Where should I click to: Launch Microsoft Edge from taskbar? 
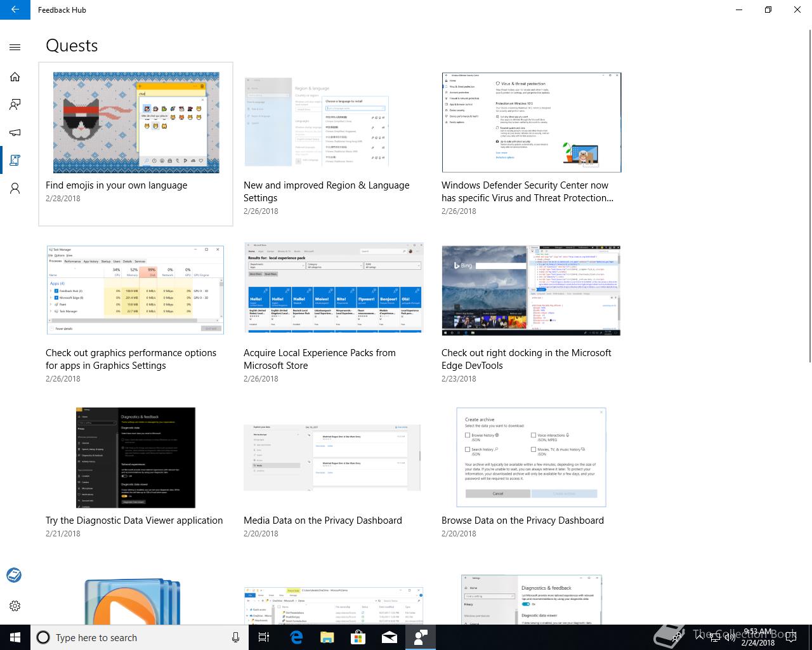click(x=296, y=637)
